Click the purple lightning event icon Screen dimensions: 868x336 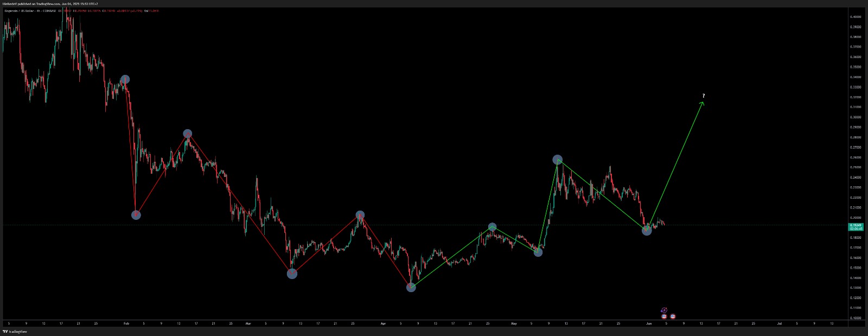[x=664, y=310]
